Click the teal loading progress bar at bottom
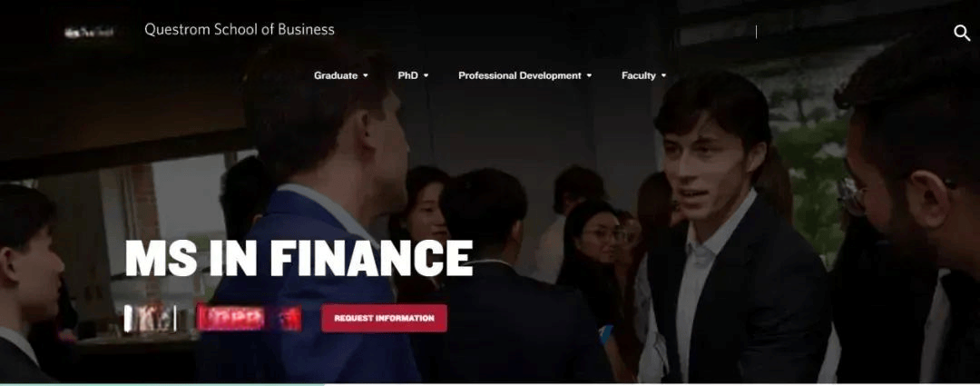The image size is (980, 386). [162, 384]
